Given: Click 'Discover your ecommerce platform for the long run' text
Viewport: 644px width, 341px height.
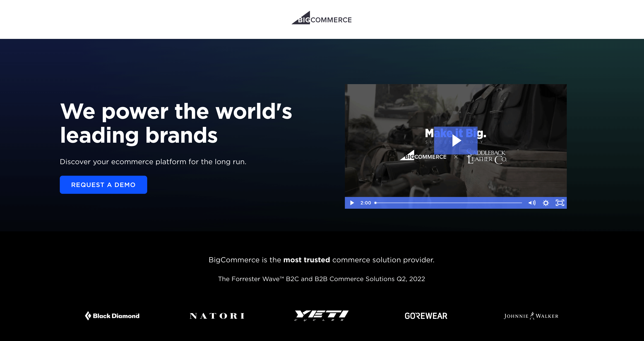Looking at the screenshot, I should 153,162.
